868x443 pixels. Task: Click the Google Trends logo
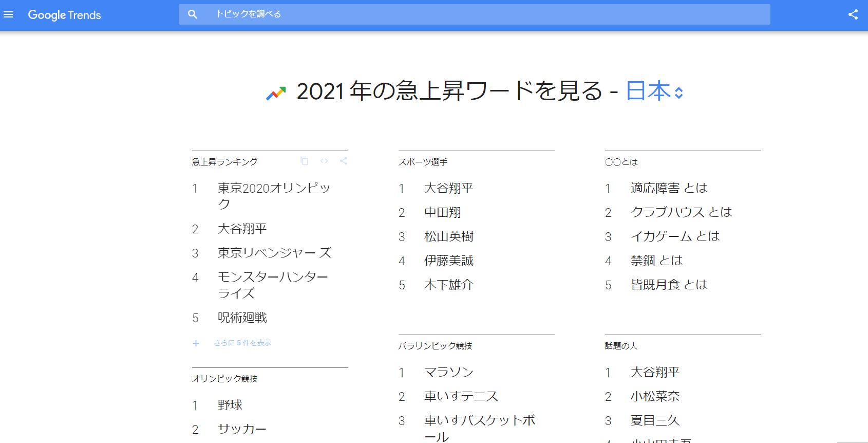[64, 15]
